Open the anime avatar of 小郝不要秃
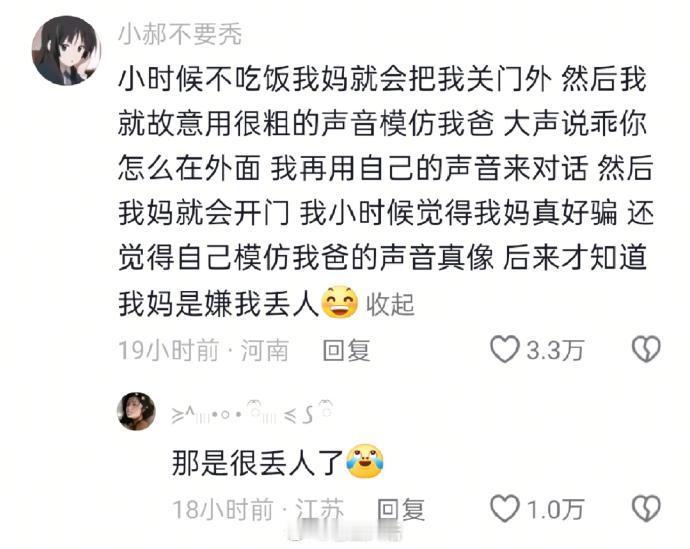This screenshot has width=690, height=549. point(67,51)
